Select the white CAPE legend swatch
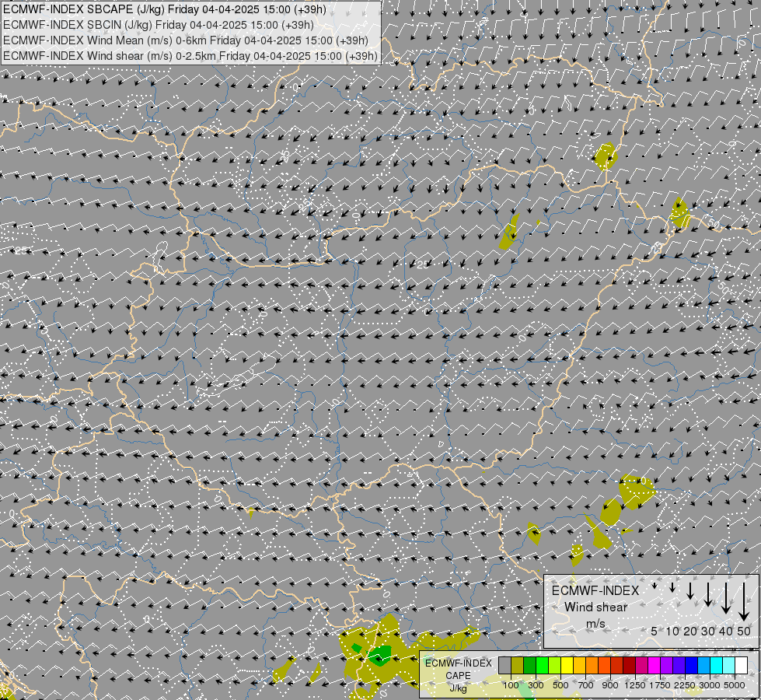 point(742,665)
